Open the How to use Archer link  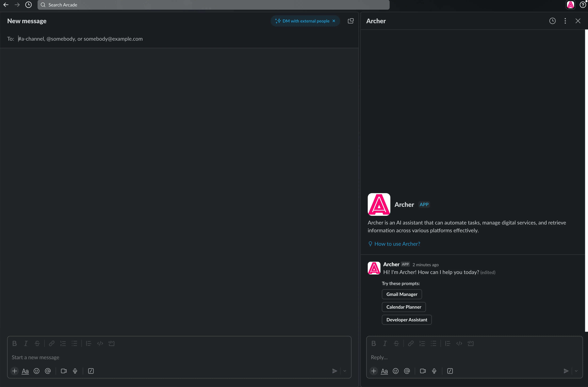(x=397, y=244)
